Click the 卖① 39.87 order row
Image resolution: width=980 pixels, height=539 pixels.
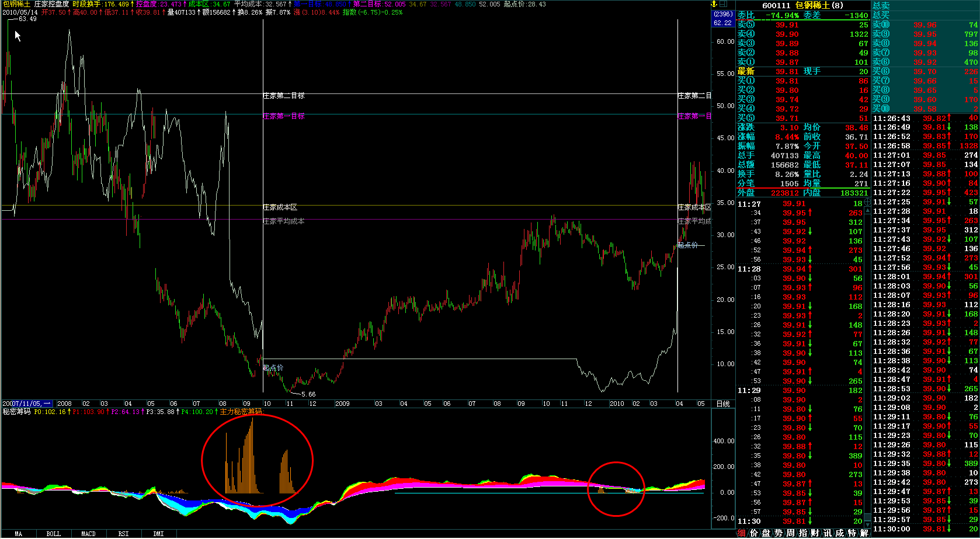pyautogui.click(x=803, y=62)
